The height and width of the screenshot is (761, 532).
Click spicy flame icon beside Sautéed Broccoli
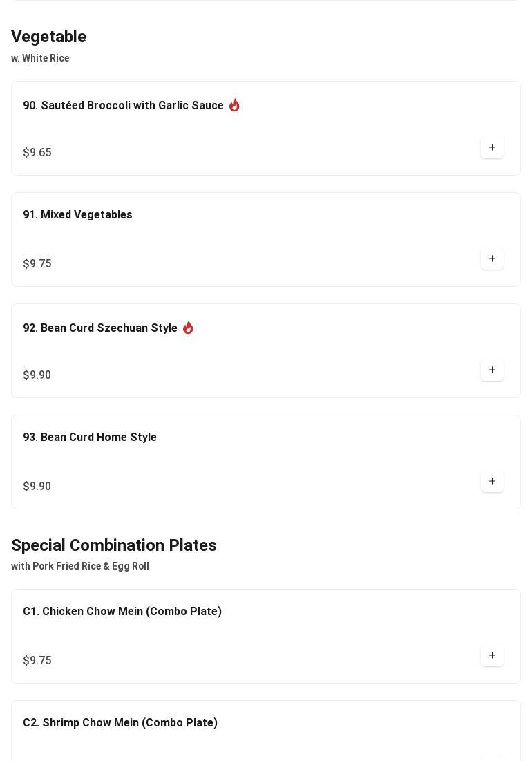234,105
